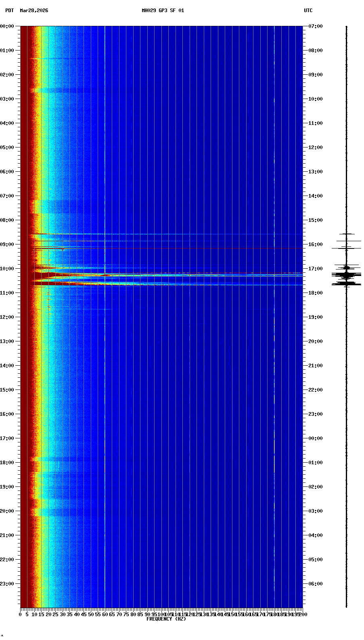Click the '22:00' PDT time label
364x640 pixels.
(7, 560)
